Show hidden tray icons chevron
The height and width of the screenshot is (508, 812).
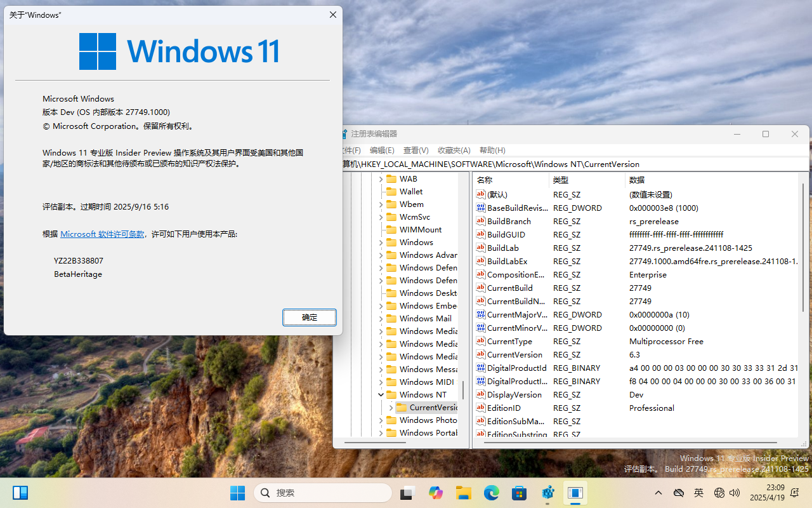[658, 493]
